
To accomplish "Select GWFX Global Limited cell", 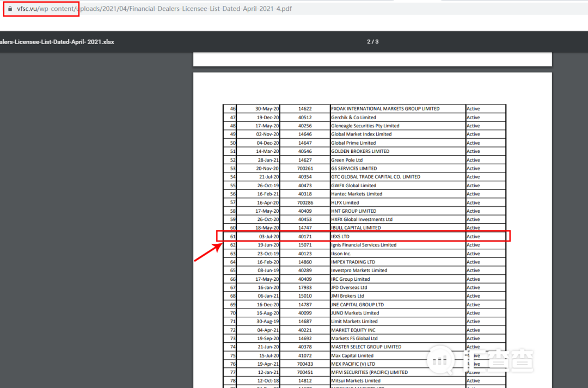I will [x=398, y=186].
